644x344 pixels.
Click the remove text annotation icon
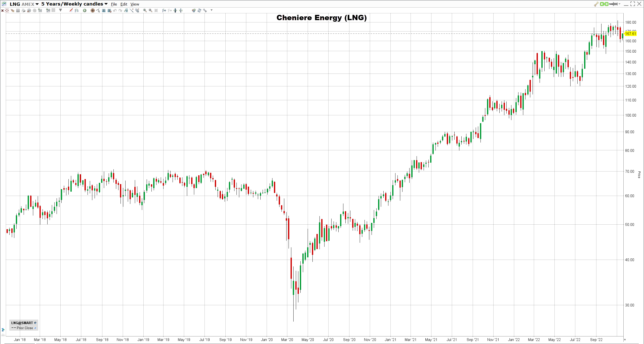pyautogui.click(x=109, y=10)
